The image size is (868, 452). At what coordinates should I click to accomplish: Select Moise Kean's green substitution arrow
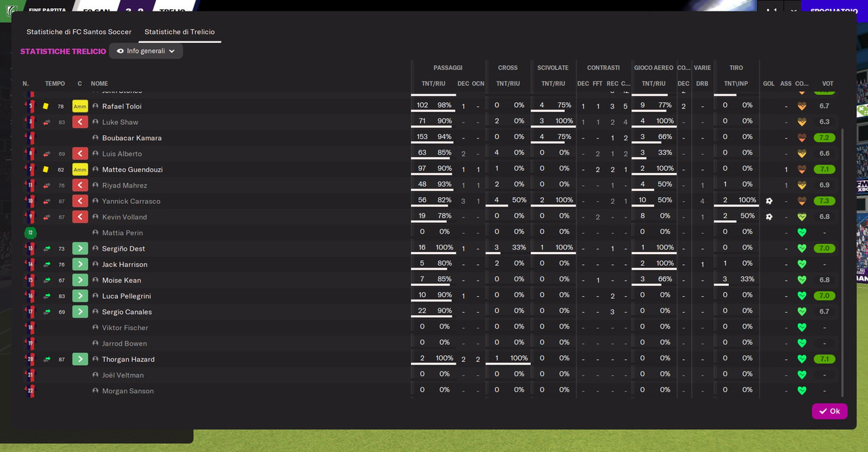pyautogui.click(x=80, y=281)
